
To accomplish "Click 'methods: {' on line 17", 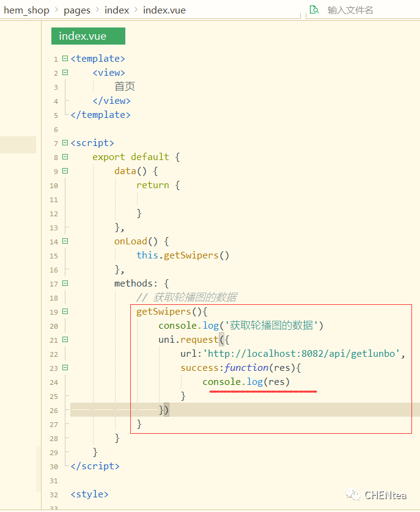I will pos(141,283).
